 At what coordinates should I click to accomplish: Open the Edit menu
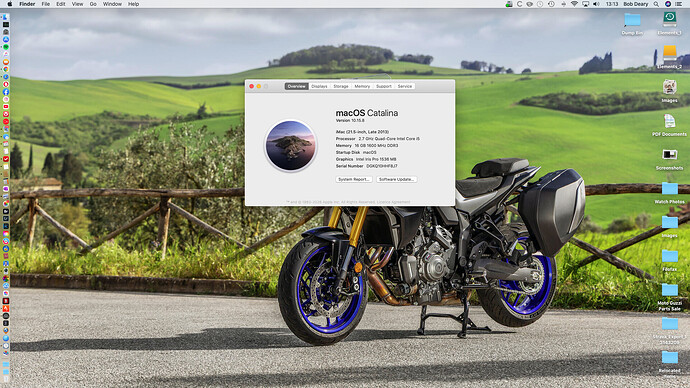(x=61, y=4)
